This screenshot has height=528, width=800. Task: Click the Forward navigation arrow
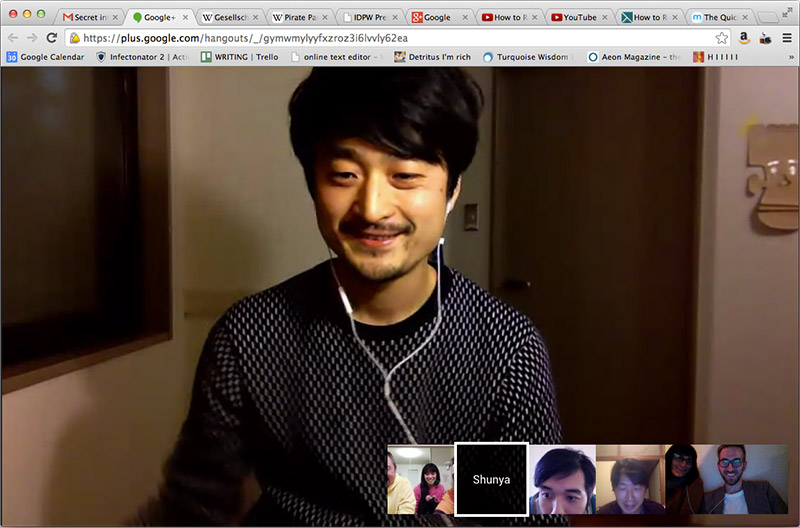coord(32,38)
